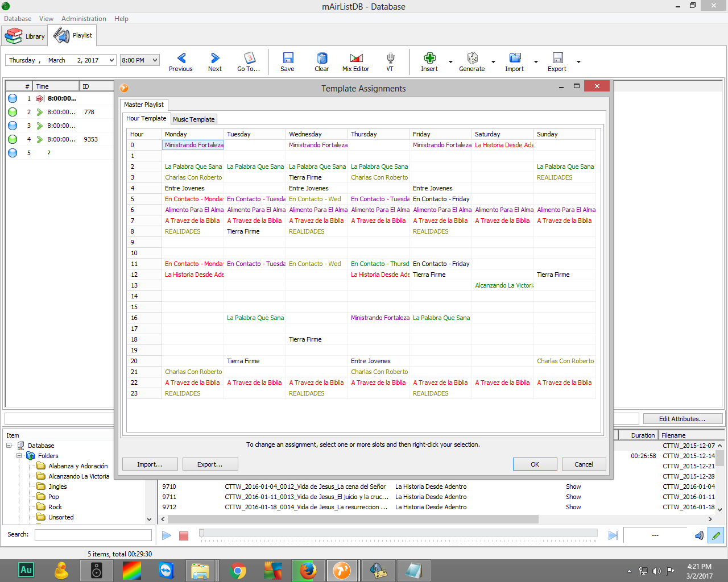Select the Master Playlist tab

pos(144,105)
